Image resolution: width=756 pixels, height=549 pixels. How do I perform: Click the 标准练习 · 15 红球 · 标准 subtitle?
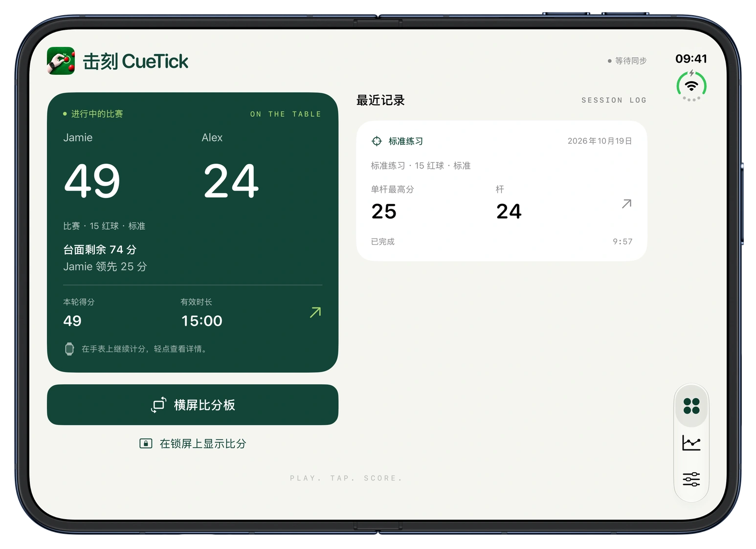(421, 166)
